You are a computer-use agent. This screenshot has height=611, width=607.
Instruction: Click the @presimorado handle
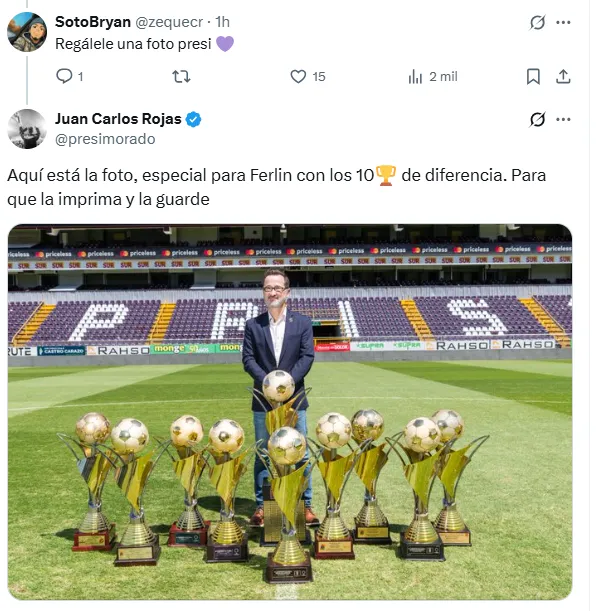[x=104, y=139]
